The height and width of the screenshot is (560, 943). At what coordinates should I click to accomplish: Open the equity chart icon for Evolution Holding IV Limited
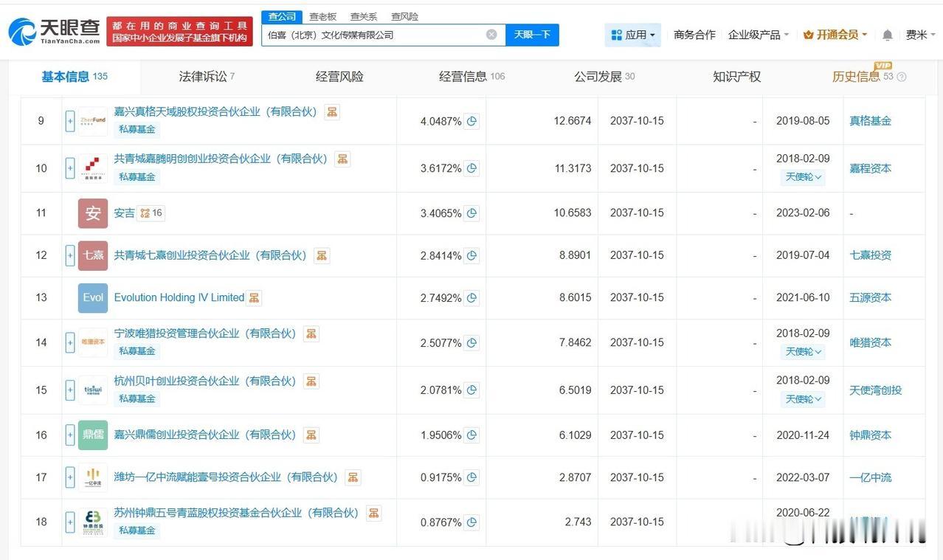254,298
